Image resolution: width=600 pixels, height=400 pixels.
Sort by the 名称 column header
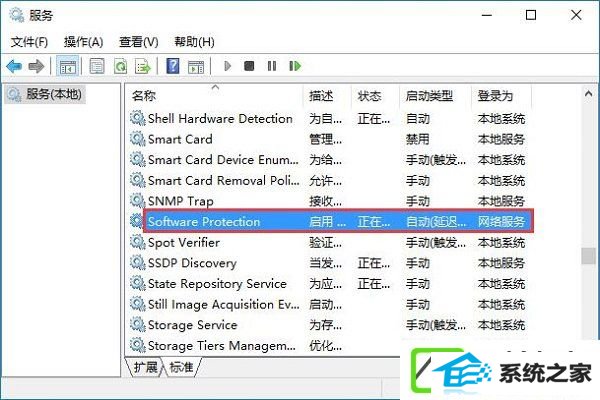[x=215, y=96]
